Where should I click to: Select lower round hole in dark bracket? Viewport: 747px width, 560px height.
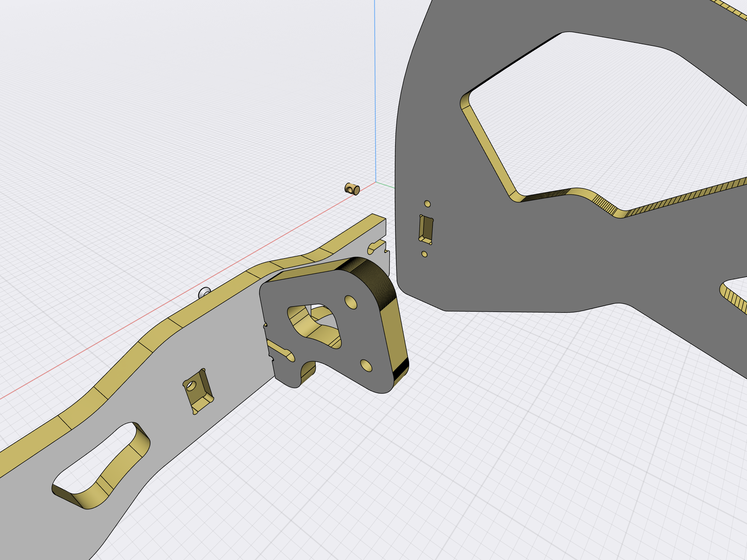coord(366,366)
